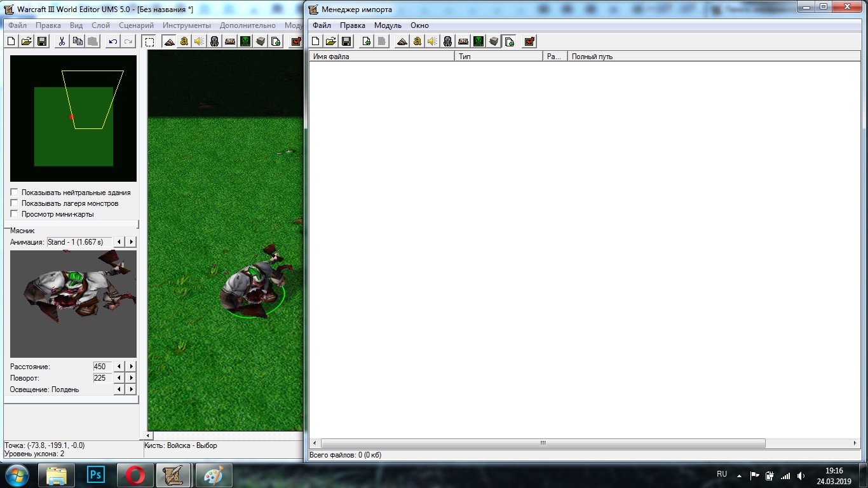868x488 pixels.
Task: Create a new map in World Editor toolbar
Action: pyautogui.click(x=11, y=41)
